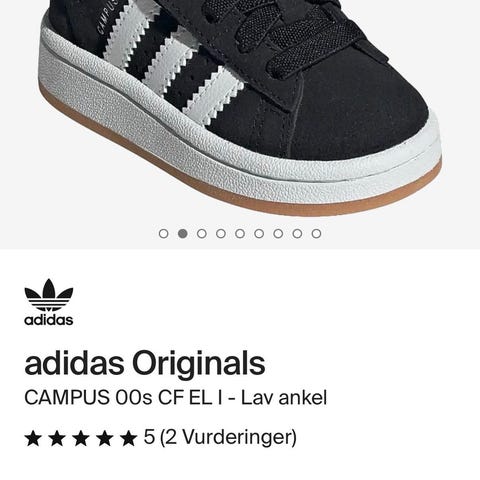Click the third rating star
The width and height of the screenshot is (480, 480).
(x=81, y=438)
